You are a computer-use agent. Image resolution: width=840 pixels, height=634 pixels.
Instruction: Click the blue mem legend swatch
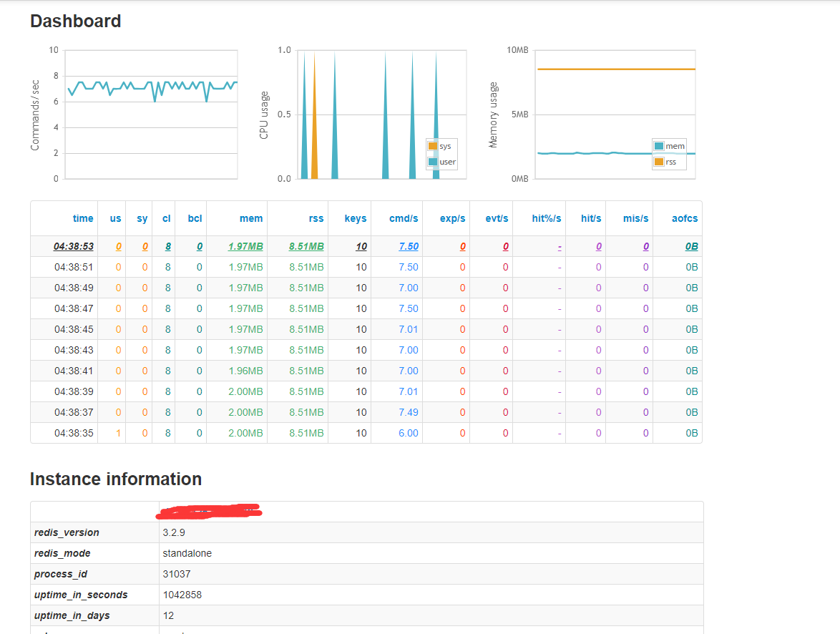pyautogui.click(x=659, y=146)
